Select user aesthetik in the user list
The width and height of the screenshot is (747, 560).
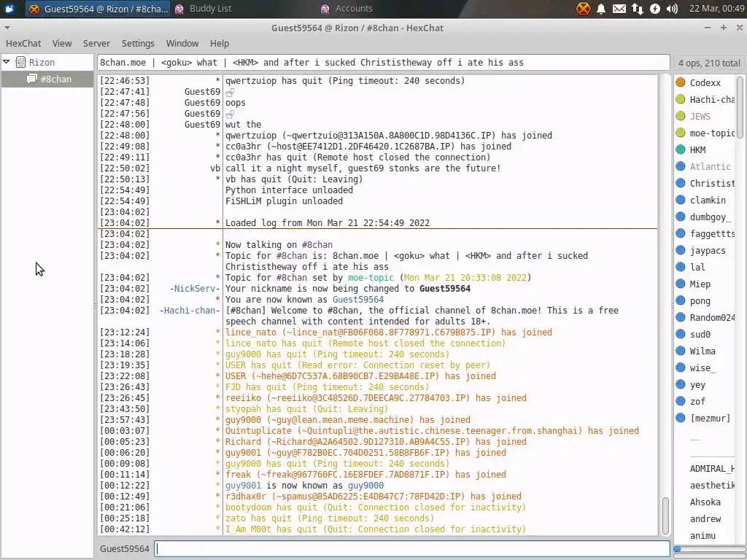[712, 485]
